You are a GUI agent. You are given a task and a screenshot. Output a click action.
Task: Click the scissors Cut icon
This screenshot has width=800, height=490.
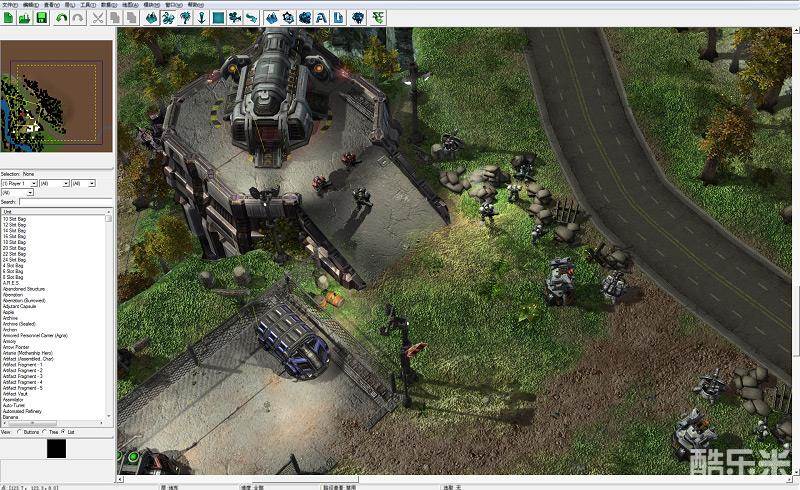click(x=98, y=18)
